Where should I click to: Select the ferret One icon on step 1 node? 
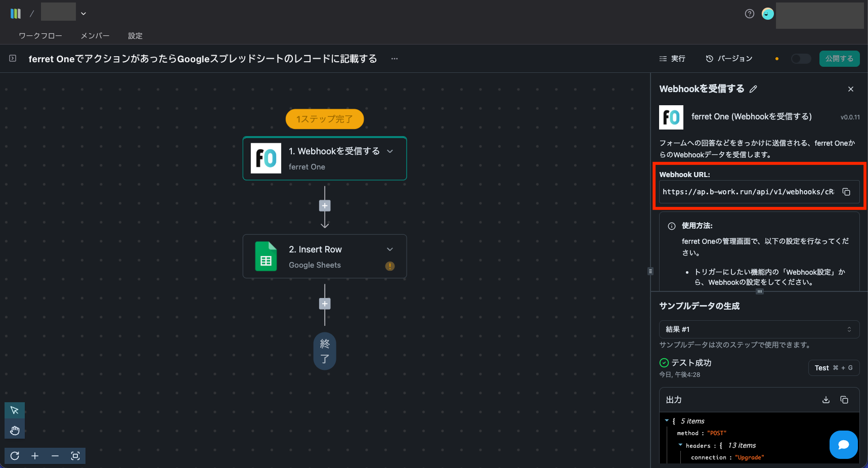(x=266, y=158)
